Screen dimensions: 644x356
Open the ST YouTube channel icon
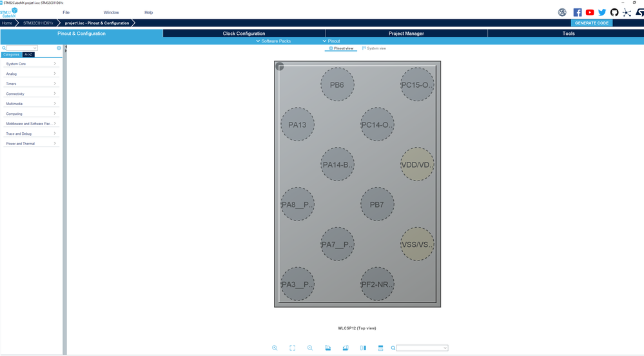[x=590, y=12]
